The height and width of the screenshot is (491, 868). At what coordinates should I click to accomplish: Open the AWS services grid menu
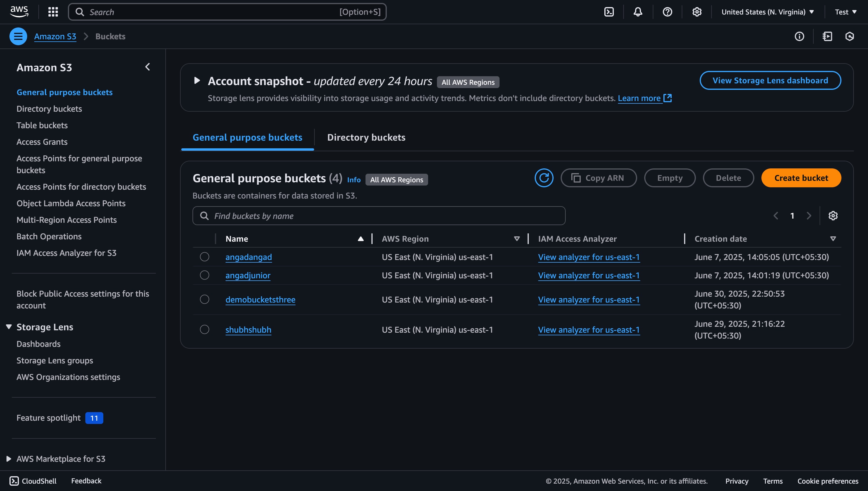(x=53, y=12)
